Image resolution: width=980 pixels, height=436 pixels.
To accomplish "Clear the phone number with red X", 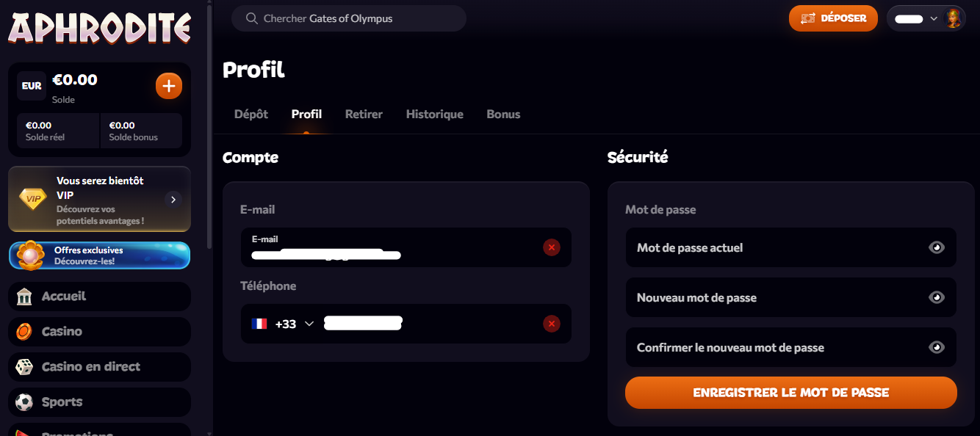I will (552, 324).
